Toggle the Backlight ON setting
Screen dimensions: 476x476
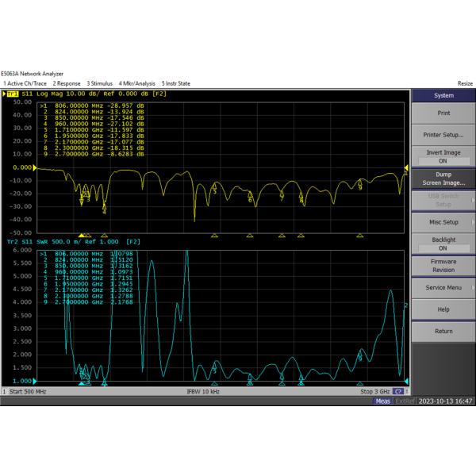(x=443, y=244)
